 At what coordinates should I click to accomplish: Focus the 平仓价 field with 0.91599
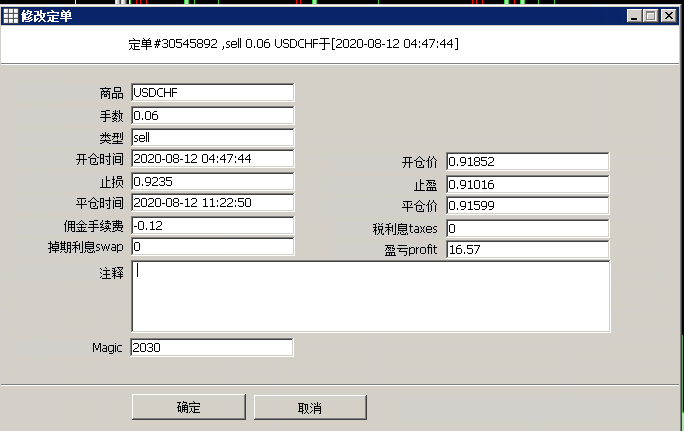click(527, 206)
